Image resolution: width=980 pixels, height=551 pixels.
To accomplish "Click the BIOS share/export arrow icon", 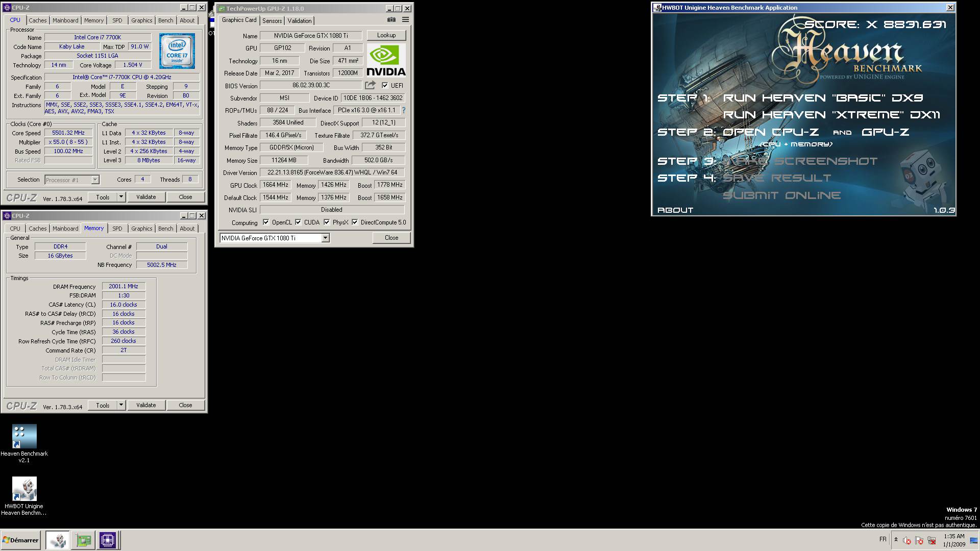I will pyautogui.click(x=370, y=85).
